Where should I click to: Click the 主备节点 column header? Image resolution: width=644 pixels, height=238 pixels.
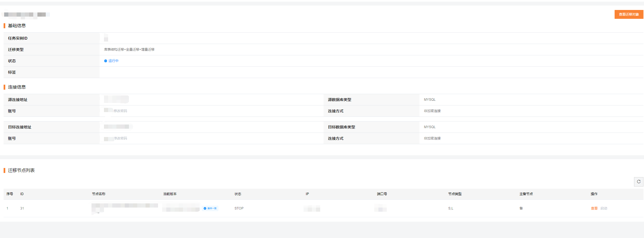pyautogui.click(x=526, y=194)
